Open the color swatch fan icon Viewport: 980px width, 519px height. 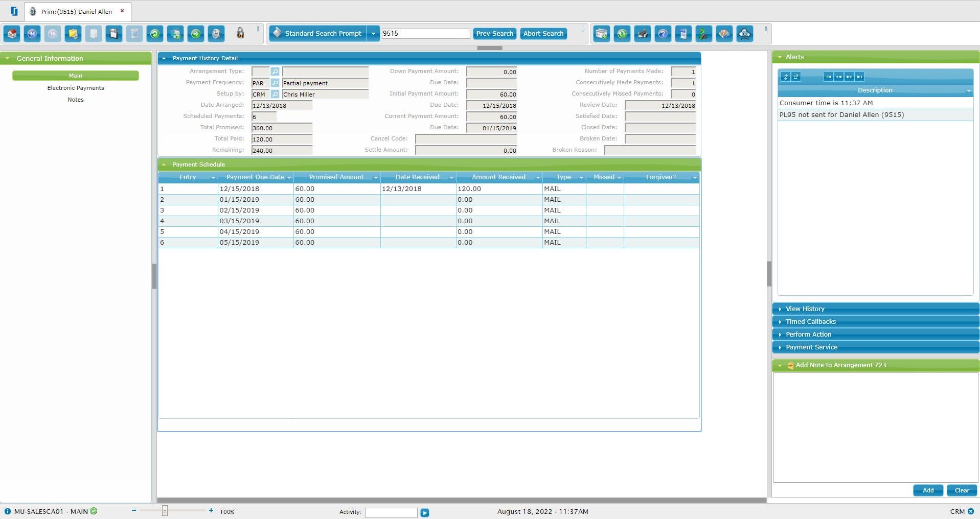click(724, 34)
